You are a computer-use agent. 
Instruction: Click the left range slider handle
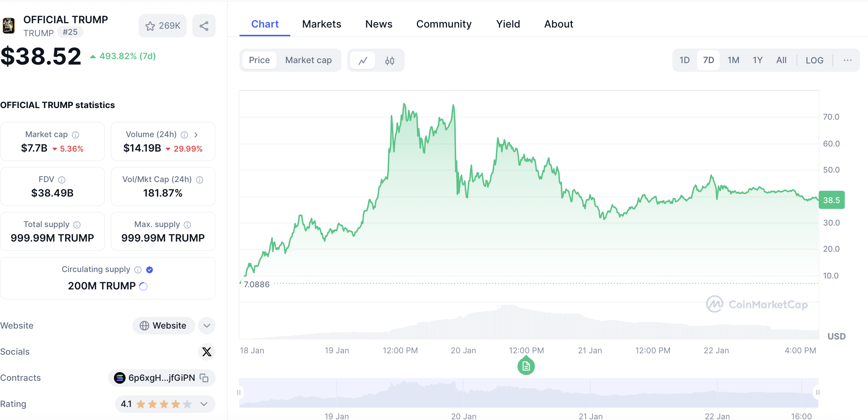click(239, 392)
